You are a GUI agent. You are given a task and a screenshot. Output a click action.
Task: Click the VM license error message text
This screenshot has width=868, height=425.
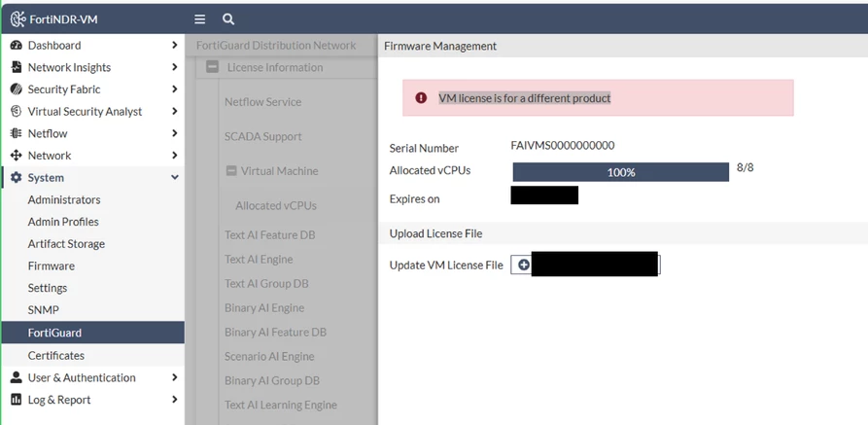point(524,98)
